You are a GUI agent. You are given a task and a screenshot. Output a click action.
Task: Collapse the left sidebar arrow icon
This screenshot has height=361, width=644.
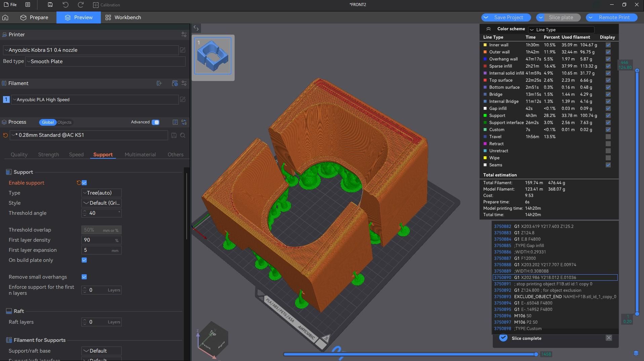[x=196, y=28]
